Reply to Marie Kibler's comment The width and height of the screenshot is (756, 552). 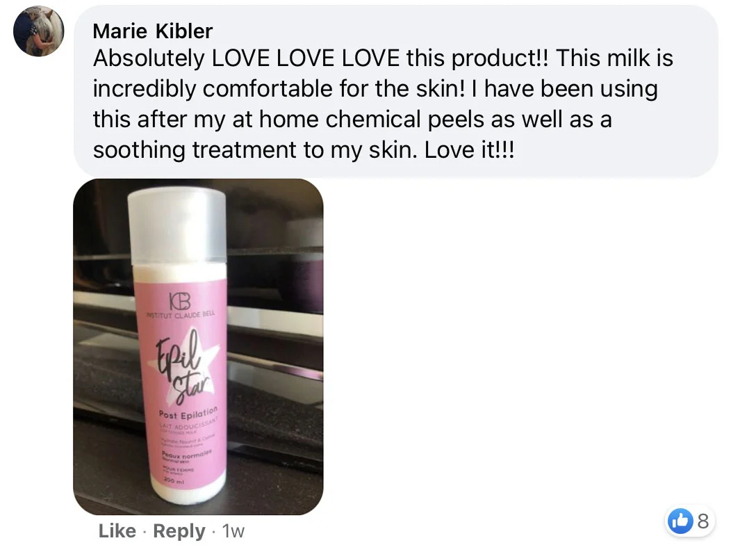[179, 530]
